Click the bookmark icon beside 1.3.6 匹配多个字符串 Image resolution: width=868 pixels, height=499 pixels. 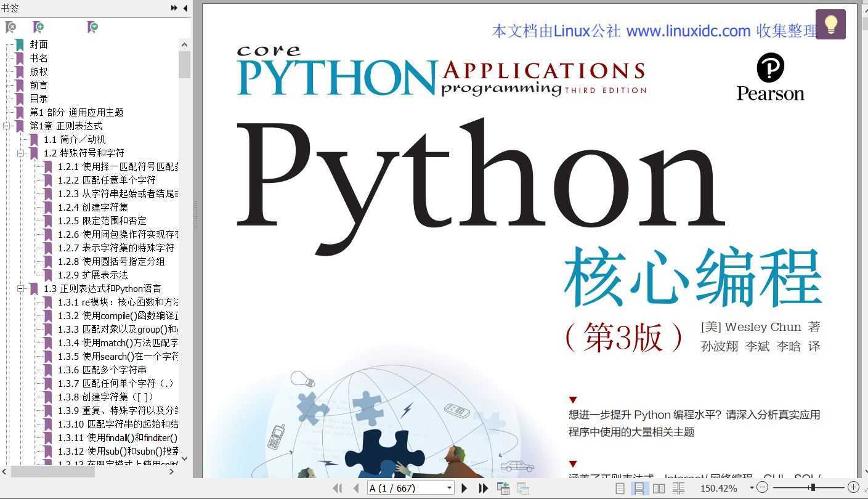pyautogui.click(x=47, y=370)
